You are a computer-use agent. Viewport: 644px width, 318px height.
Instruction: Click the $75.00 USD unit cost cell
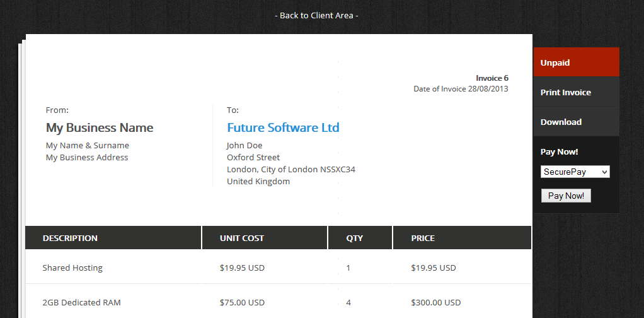(x=242, y=302)
